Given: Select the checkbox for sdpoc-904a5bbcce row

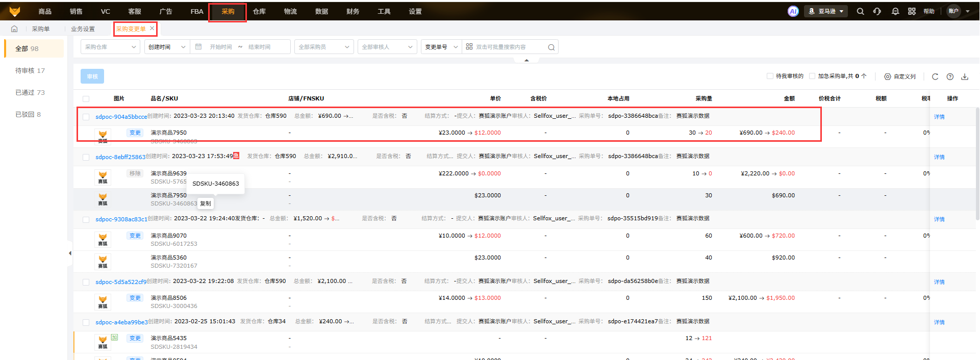Looking at the screenshot, I should click(x=86, y=117).
